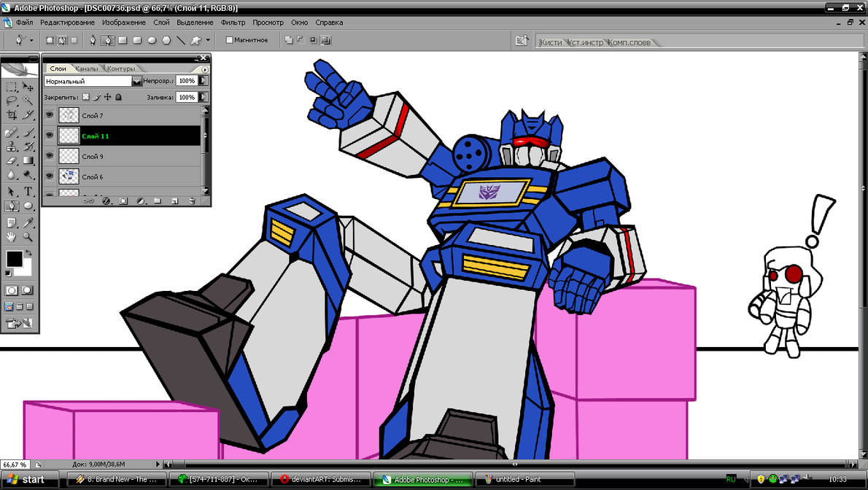Toggle lock transparent pixels

[86, 97]
